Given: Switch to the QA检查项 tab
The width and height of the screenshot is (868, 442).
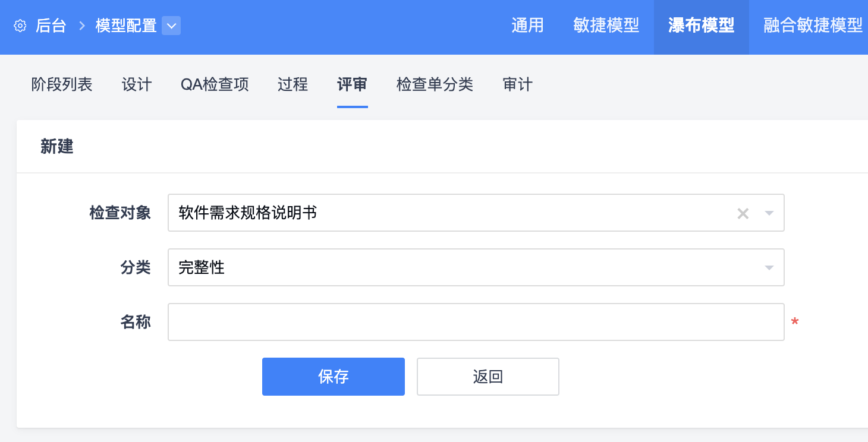Looking at the screenshot, I should 215,84.
